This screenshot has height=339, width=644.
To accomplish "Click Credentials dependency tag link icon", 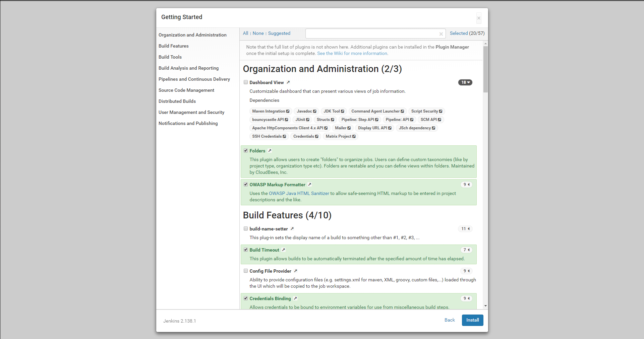I will [x=316, y=136].
